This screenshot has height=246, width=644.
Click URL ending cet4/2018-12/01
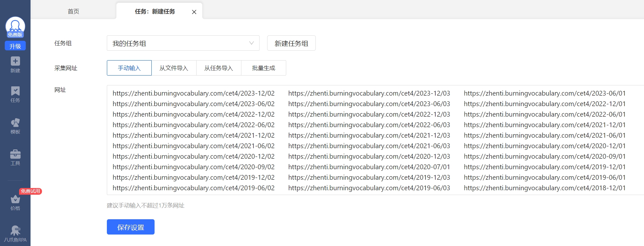coord(545,188)
